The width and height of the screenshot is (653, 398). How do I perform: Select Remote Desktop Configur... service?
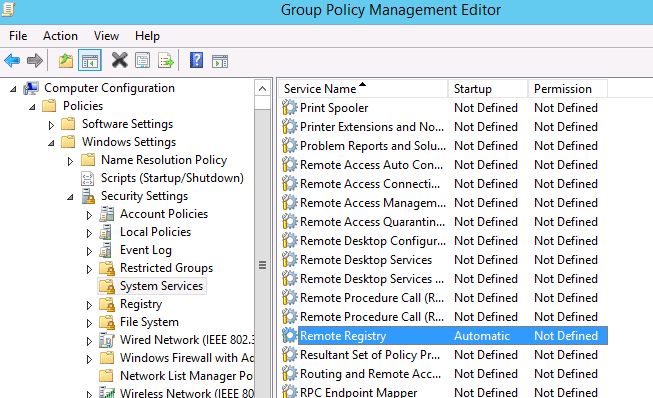point(373,241)
